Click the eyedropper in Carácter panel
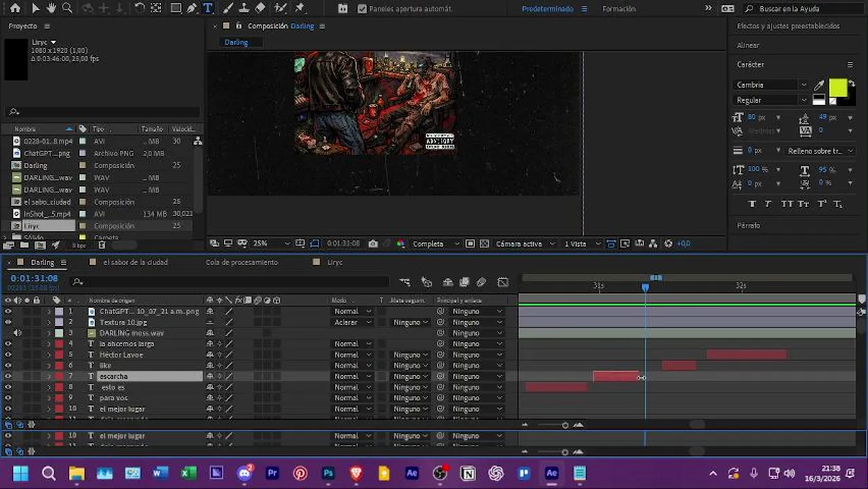 tap(819, 86)
